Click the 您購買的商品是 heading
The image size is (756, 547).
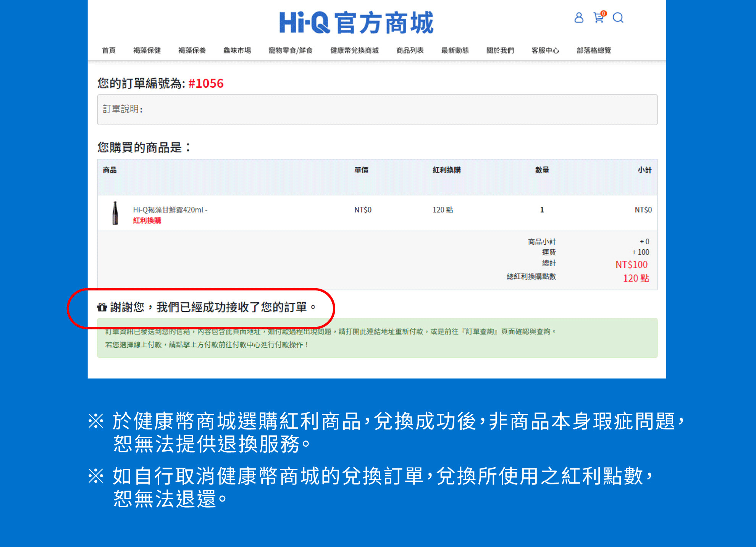coord(144,147)
